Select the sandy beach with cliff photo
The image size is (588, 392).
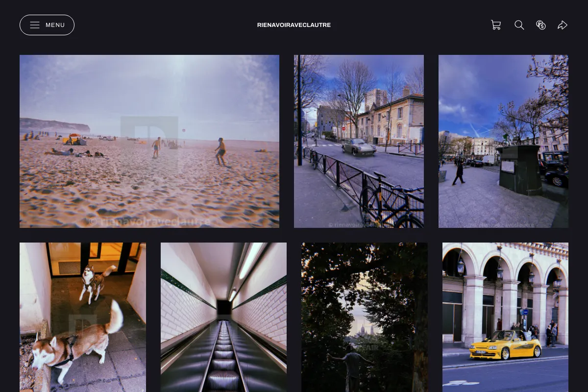(x=149, y=141)
